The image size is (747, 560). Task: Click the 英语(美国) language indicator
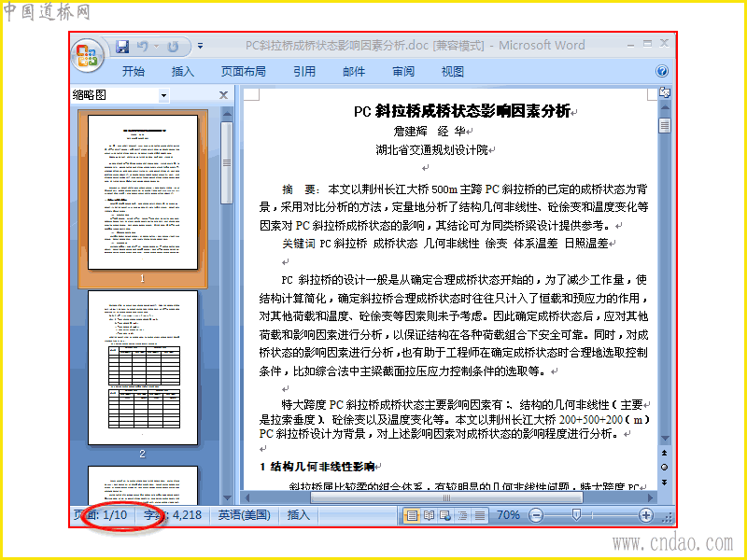coord(245,515)
